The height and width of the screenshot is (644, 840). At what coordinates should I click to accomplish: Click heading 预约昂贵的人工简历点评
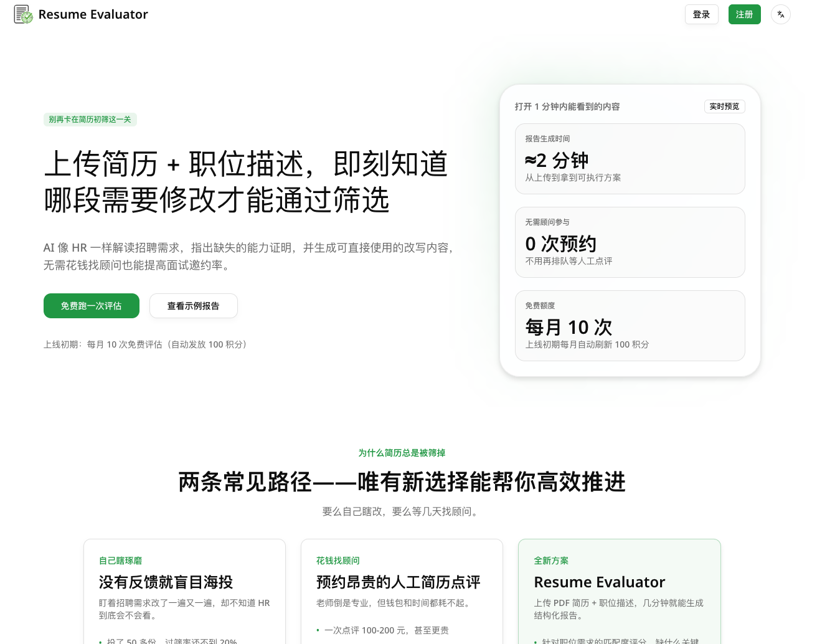(399, 582)
